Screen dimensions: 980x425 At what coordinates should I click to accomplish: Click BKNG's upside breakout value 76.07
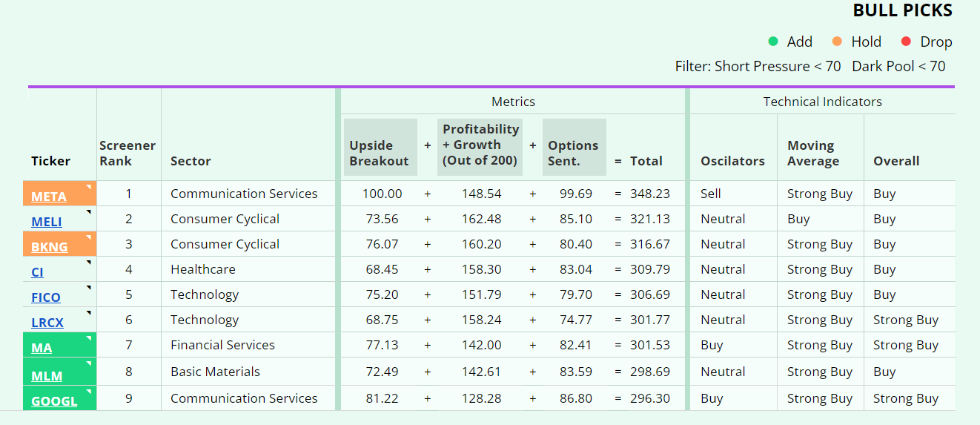click(x=382, y=244)
